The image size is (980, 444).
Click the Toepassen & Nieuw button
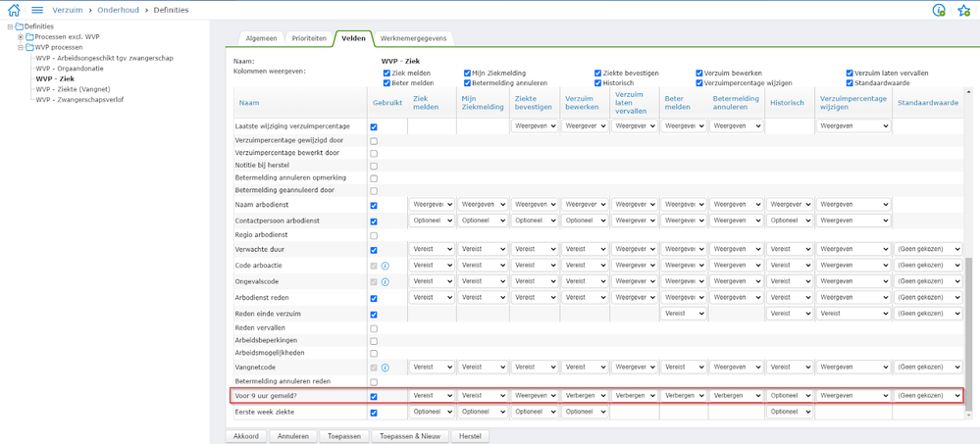[411, 436]
